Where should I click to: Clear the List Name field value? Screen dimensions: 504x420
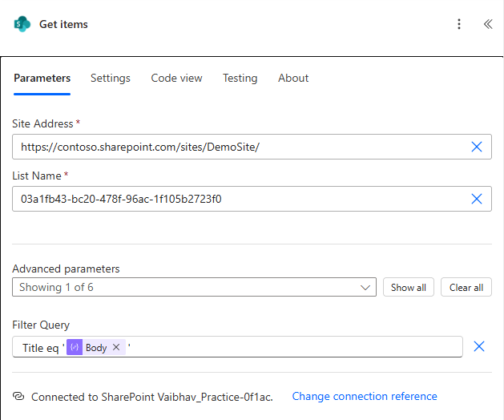(x=477, y=199)
